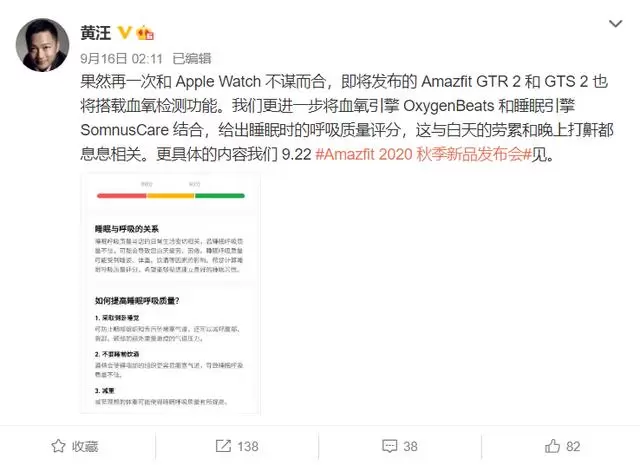Click the membership crown badge icon

pyautogui.click(x=144, y=33)
